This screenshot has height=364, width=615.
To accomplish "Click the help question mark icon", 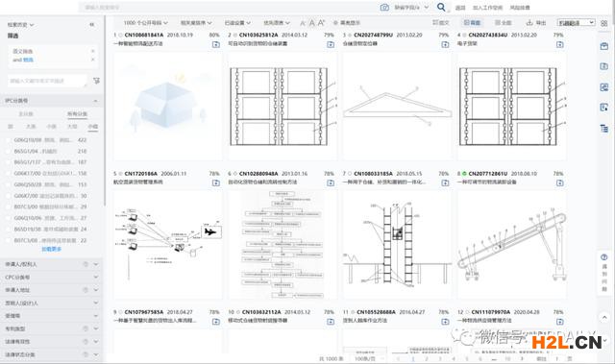I will pyautogui.click(x=604, y=257).
